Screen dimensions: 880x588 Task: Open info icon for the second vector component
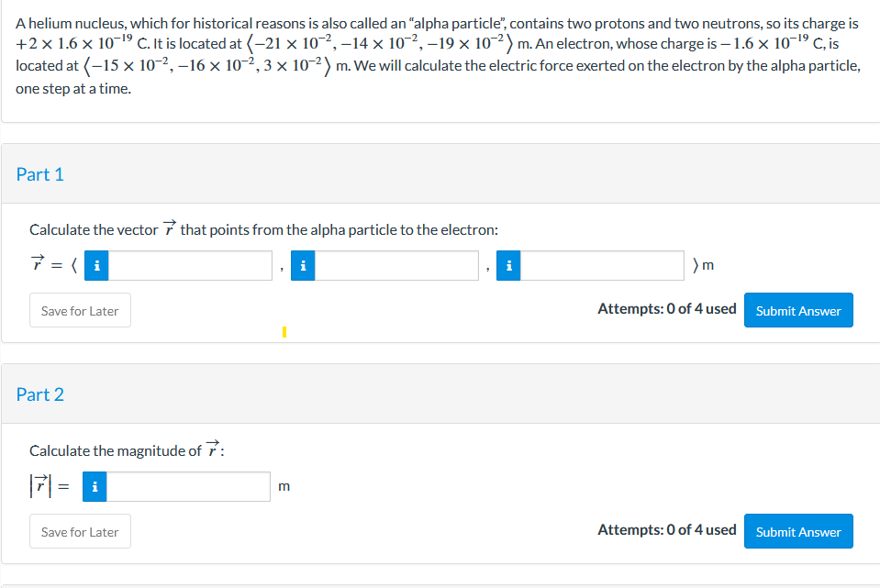point(302,265)
